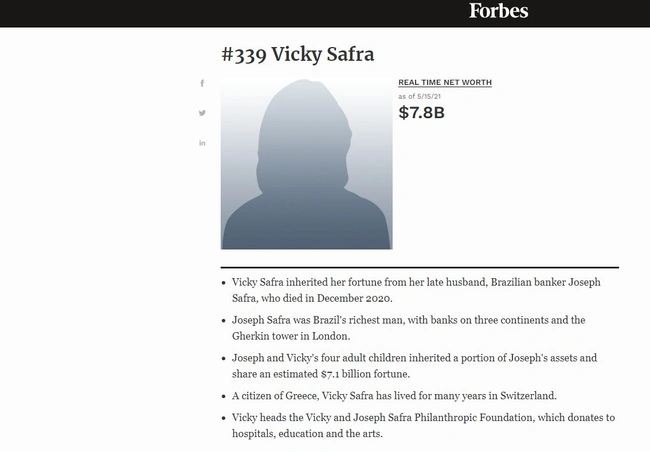The width and height of the screenshot is (650, 452).
Task: Select the bullet starting "Joseph and Vicky's four adult children"
Action: (420, 365)
